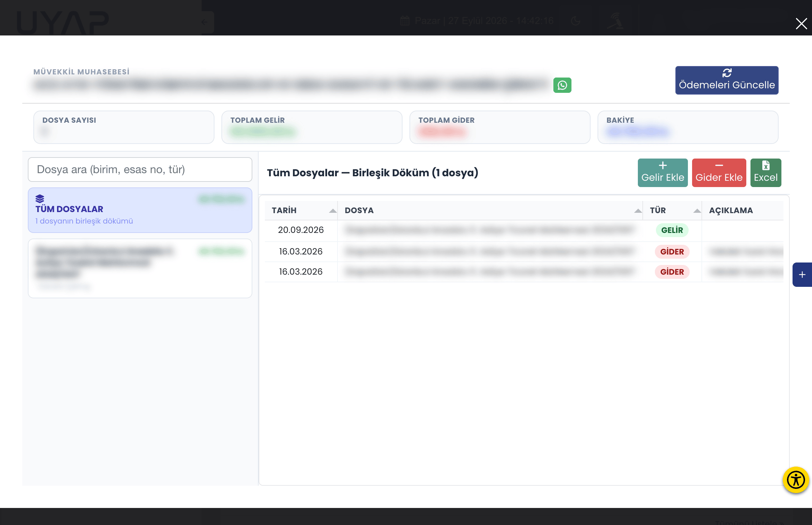Click the MÜVEKKİL MUHASEBESİ title label
This screenshot has width=812, height=525.
[81, 72]
